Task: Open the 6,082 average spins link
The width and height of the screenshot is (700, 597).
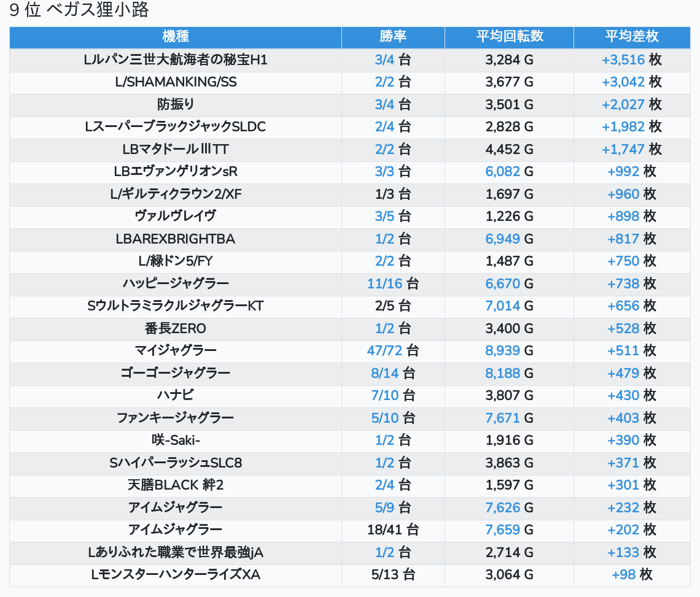Action: pyautogui.click(x=502, y=172)
